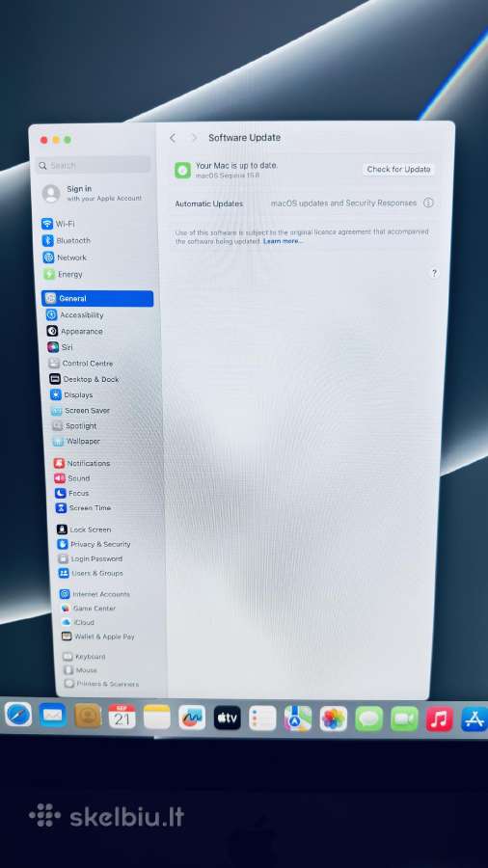
Task: Open Privacy & Security settings
Action: click(x=95, y=544)
